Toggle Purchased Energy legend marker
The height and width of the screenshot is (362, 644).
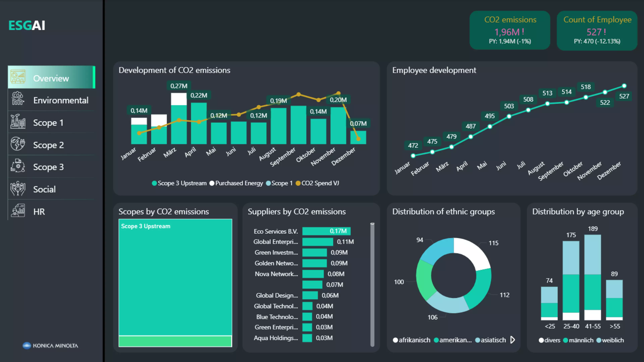pyautogui.click(x=212, y=183)
